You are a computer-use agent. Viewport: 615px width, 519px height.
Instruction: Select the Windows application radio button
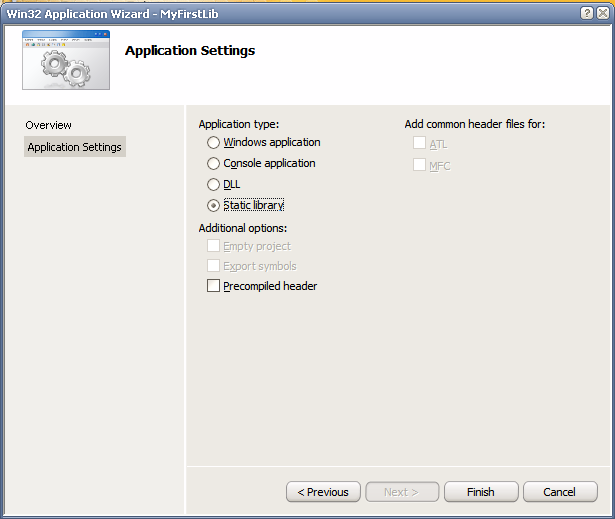[213, 143]
